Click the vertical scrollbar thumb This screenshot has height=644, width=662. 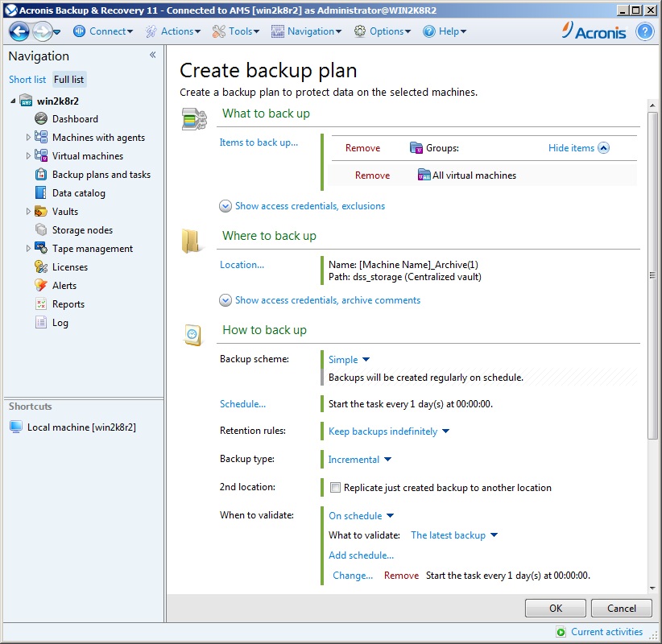(x=652, y=276)
